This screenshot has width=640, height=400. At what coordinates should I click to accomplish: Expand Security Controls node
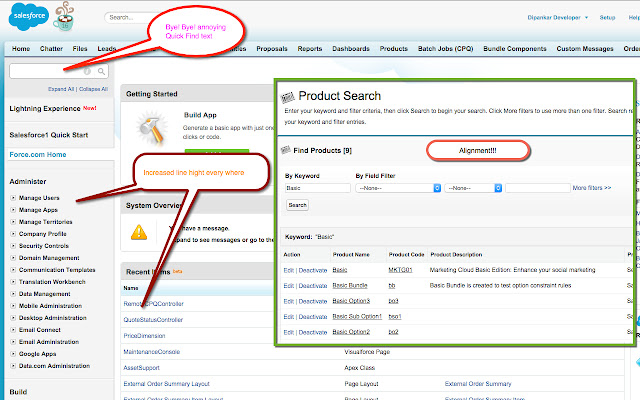(x=13, y=246)
